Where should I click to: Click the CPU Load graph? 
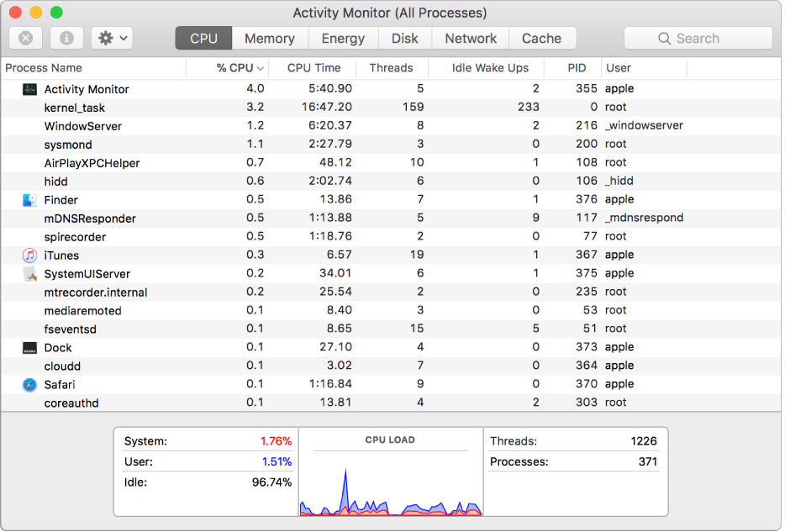pos(391,479)
